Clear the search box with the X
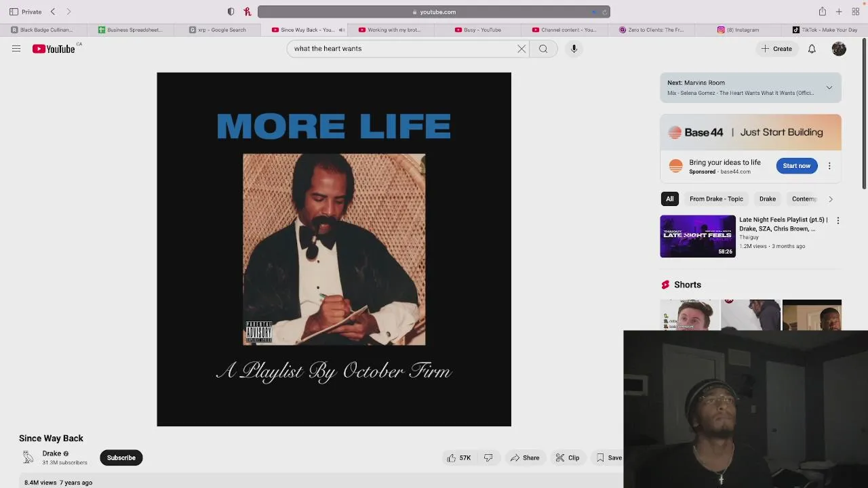 pos(521,49)
